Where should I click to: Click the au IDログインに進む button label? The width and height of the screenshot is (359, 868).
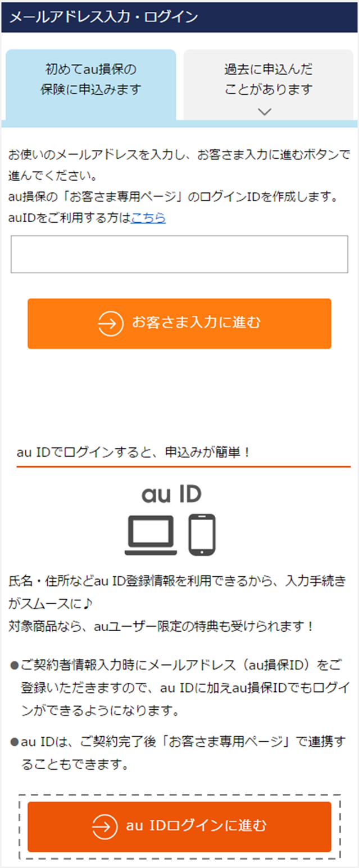(196, 826)
